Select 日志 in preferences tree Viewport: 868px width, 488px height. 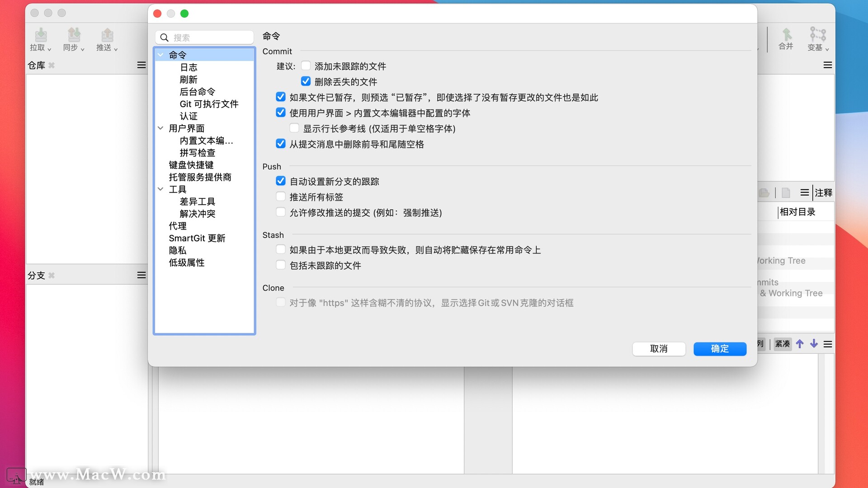click(x=189, y=67)
